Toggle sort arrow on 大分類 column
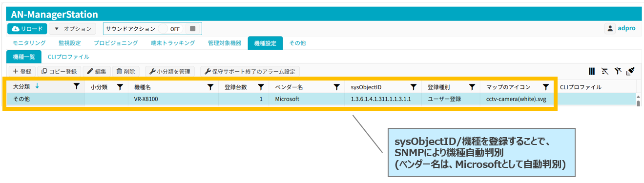 pos(37,86)
